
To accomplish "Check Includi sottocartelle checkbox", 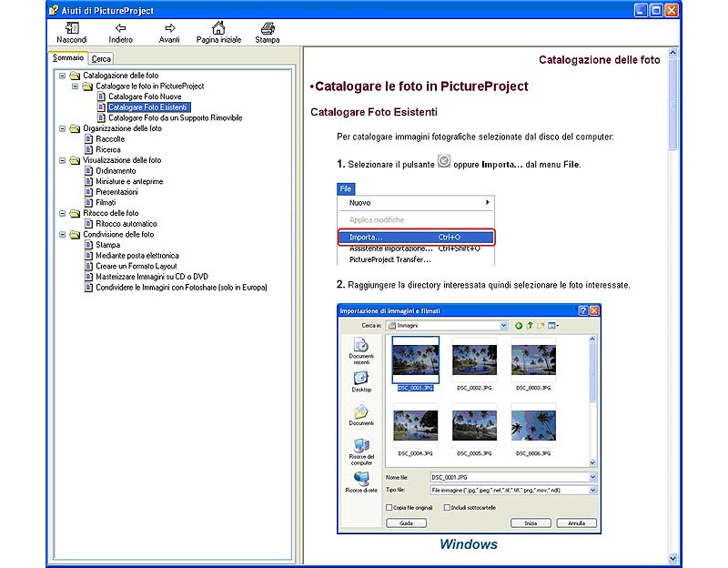I will tap(447, 508).
